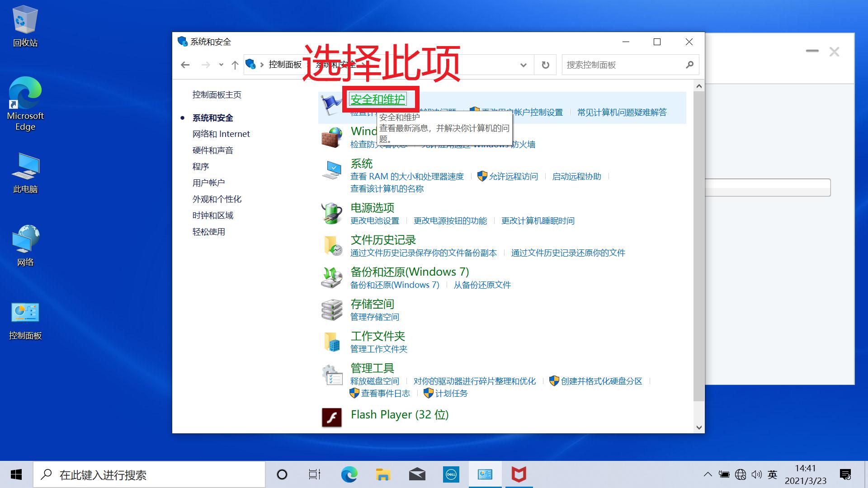Expand the address bar history dropdown

pyautogui.click(x=524, y=65)
